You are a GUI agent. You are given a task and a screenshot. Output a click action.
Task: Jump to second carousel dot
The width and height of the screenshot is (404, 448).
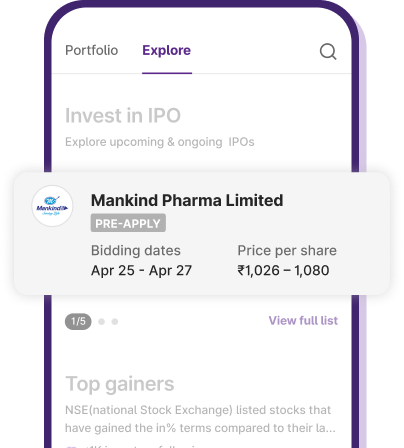pos(102,322)
